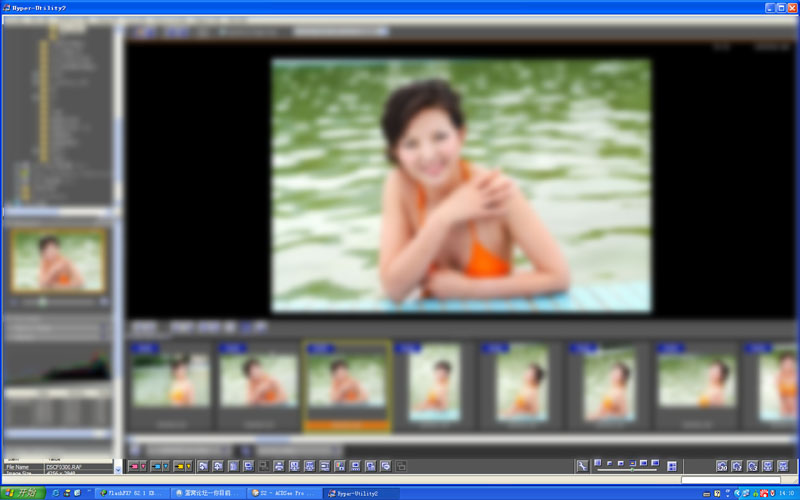This screenshot has width=800, height=500.
Task: Click the conversion icon labeled 3
Action: pos(752,466)
